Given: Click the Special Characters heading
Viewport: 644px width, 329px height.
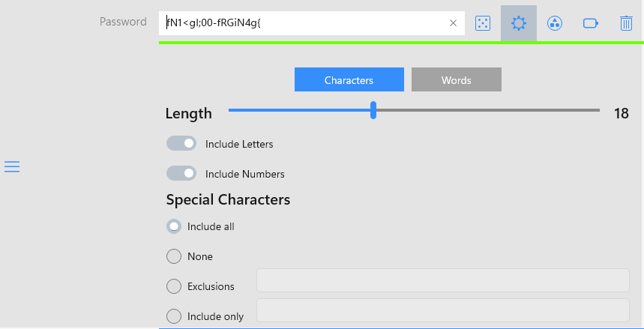Looking at the screenshot, I should tap(228, 199).
